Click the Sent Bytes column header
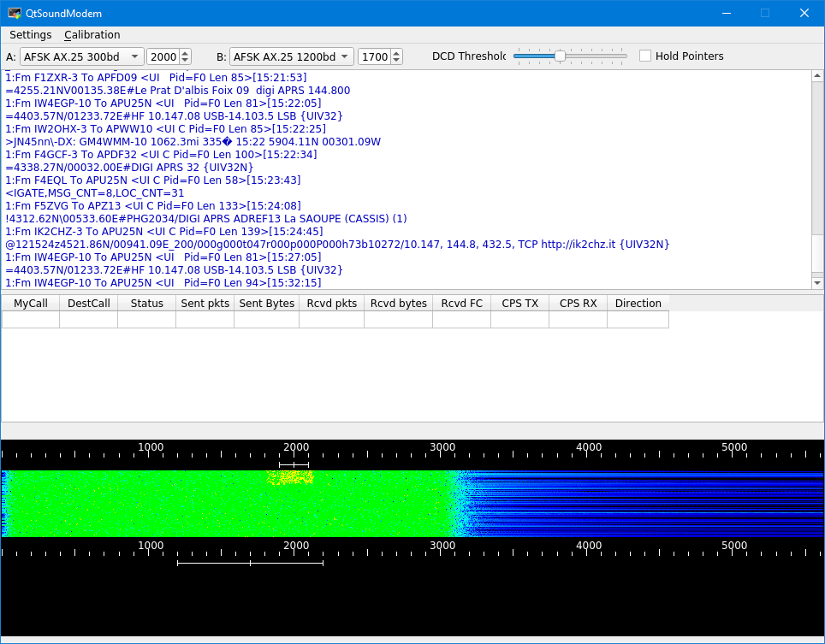 pos(266,303)
